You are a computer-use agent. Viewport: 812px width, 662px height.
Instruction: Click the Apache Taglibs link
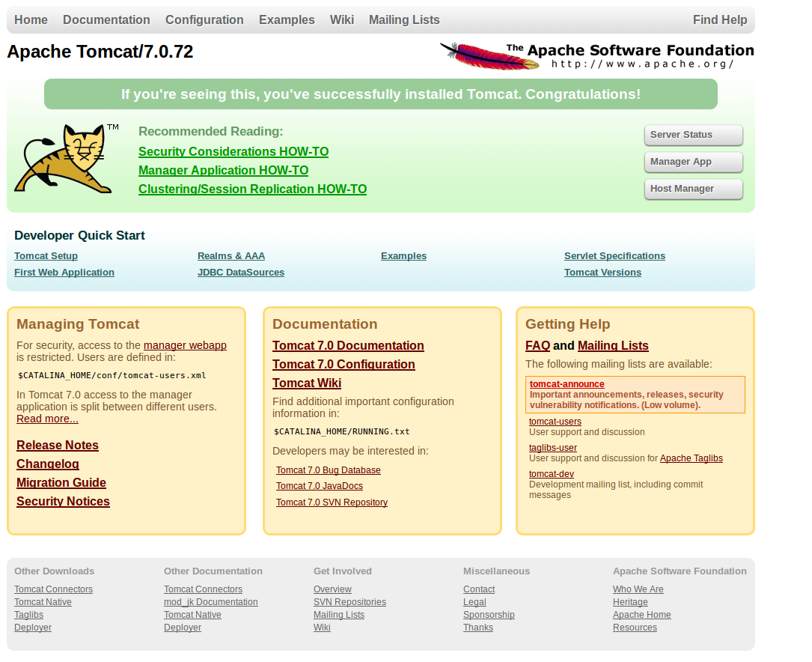point(692,458)
